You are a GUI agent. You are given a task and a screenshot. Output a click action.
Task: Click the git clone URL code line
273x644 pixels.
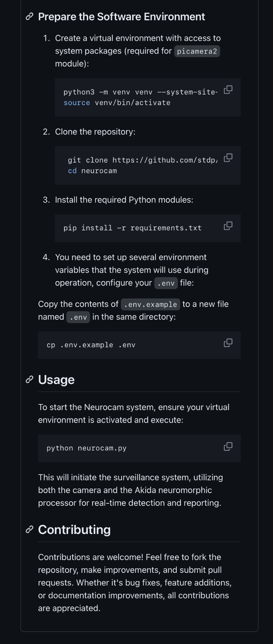click(x=143, y=160)
